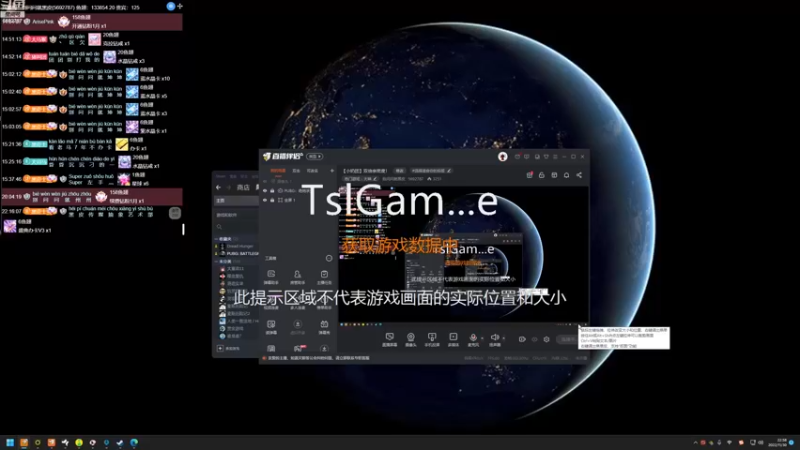The width and height of the screenshot is (800, 450).
Task: Click the small button after the room name
Action: [399, 171]
